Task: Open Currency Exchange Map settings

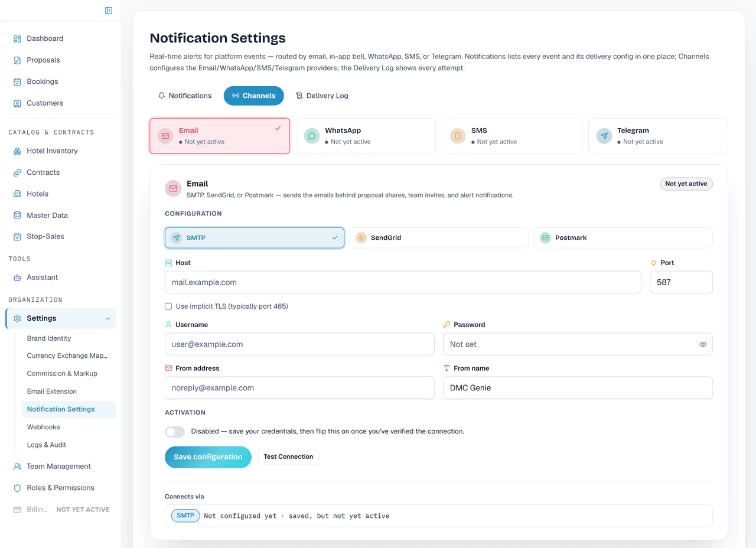Action: coord(69,356)
